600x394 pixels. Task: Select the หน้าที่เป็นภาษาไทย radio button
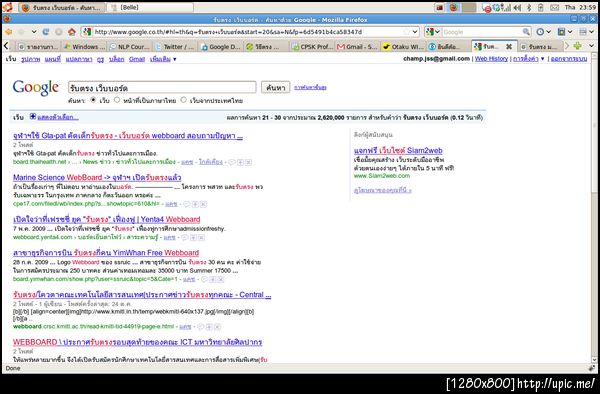(x=117, y=99)
